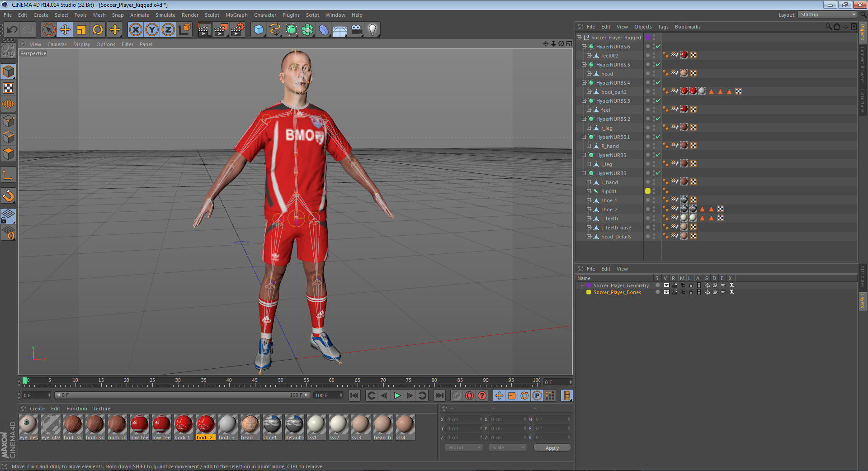The image size is (868, 471).
Task: Open the Layout dropdown showing Startup
Action: [827, 14]
